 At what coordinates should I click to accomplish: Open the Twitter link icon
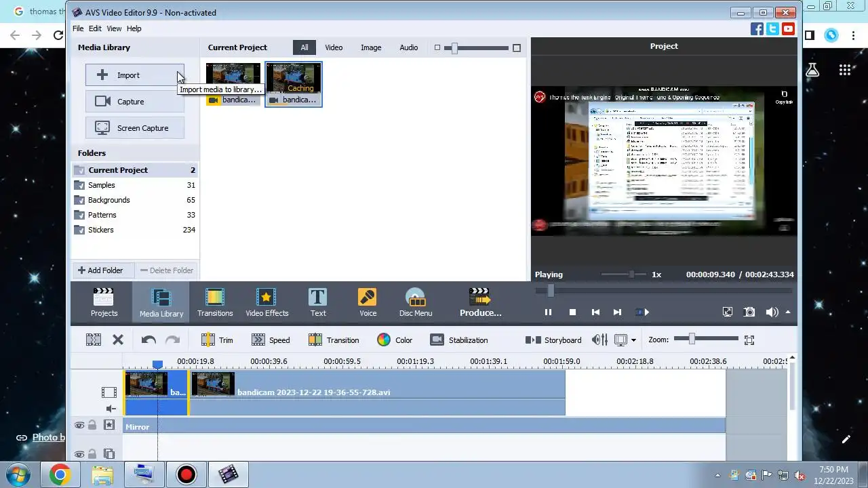click(772, 29)
